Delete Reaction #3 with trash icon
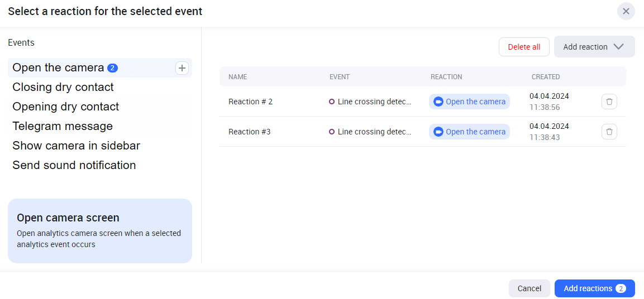The width and height of the screenshot is (644, 299). (x=609, y=132)
